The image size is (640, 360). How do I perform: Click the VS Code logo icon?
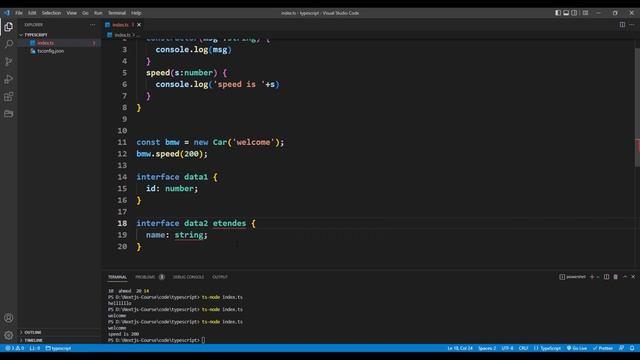(7, 13)
